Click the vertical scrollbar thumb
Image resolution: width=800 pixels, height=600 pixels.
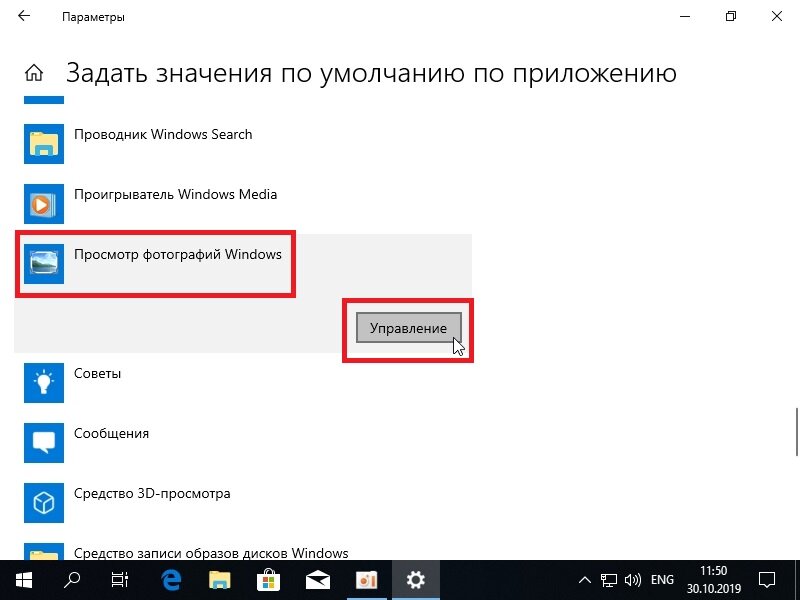tap(796, 432)
